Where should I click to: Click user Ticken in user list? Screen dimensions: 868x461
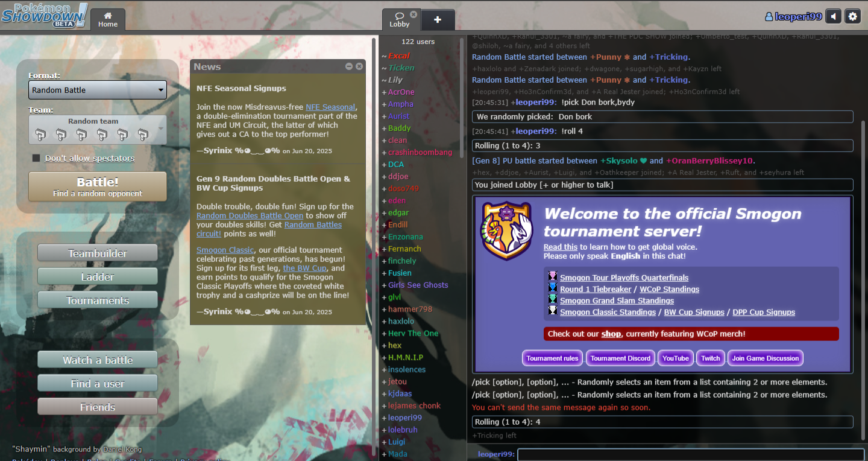coord(401,68)
